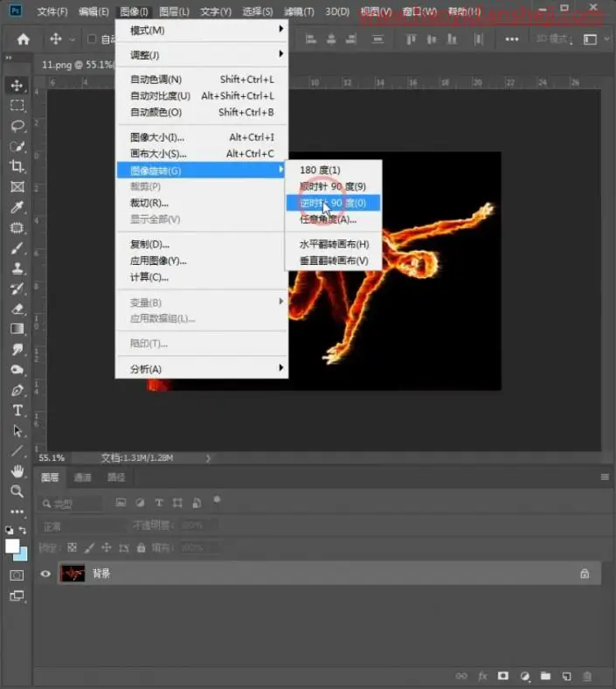Select the Gradient tool
Viewport: 616px width, 689px height.
point(17,329)
